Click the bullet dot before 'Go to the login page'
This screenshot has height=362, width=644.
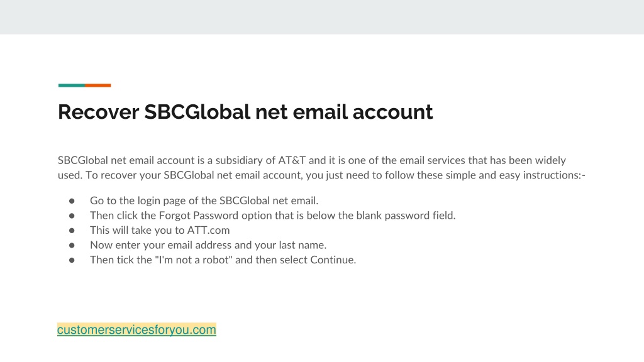tap(72, 200)
